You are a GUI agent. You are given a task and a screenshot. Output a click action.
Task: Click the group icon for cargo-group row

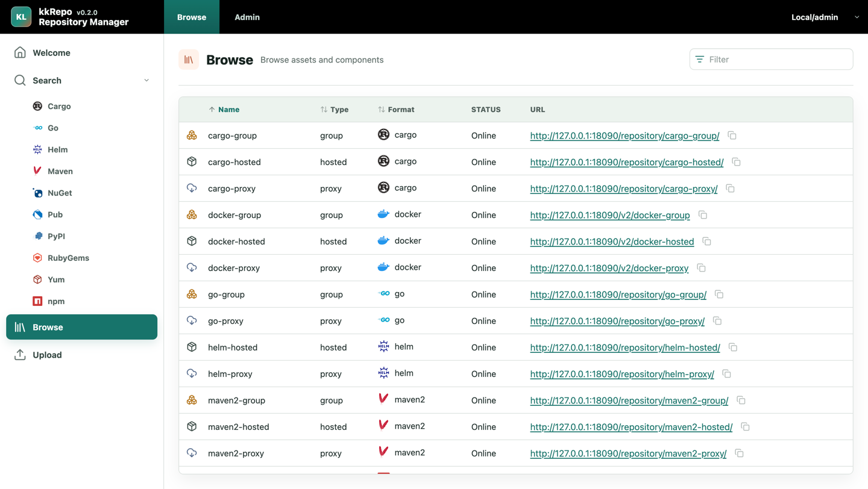coord(192,135)
